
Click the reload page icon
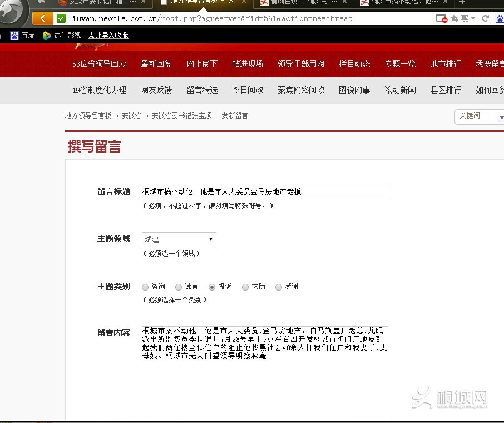(485, 18)
